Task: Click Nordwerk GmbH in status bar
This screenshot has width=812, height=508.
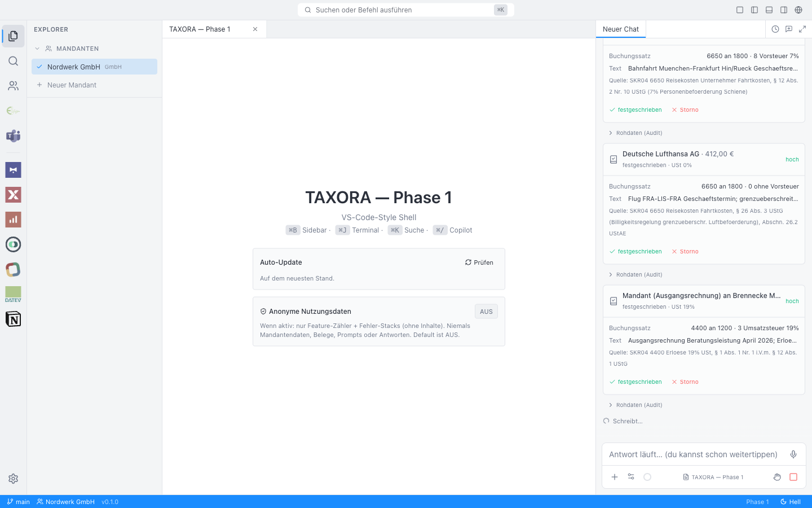Action: tap(66, 502)
